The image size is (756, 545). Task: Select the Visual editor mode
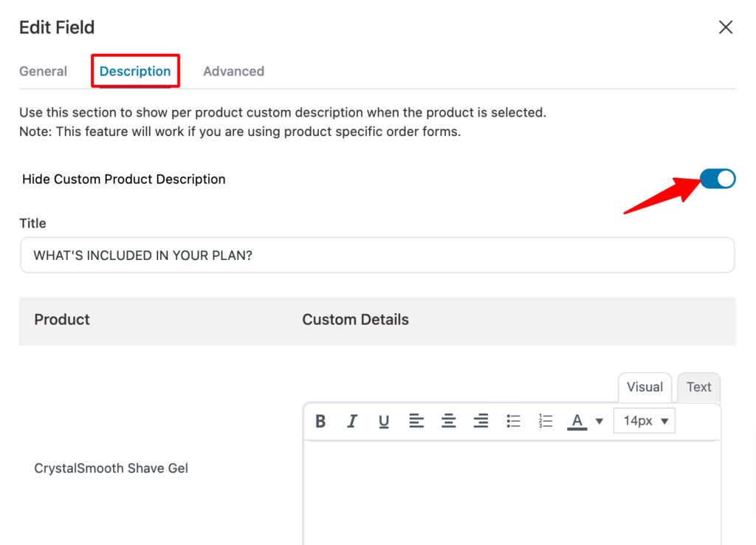645,387
